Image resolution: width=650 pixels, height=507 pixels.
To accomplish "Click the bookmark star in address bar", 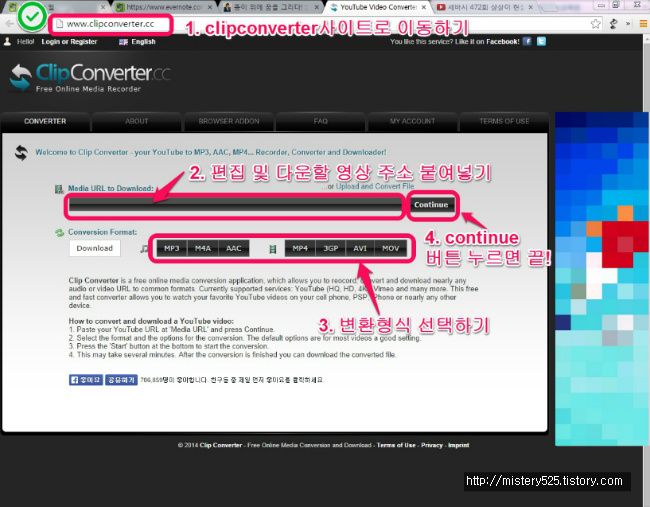I will (596, 24).
